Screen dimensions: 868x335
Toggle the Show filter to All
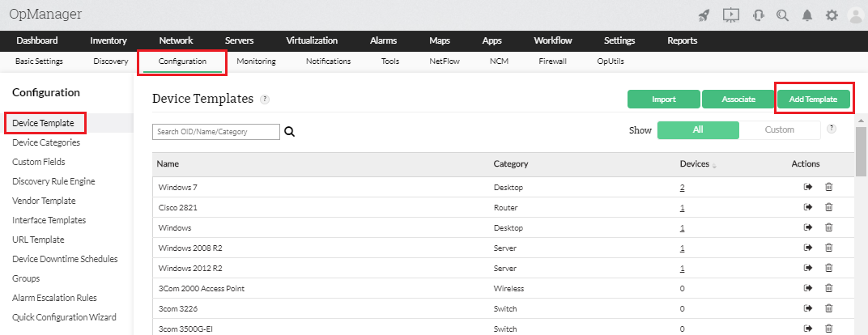tap(698, 129)
